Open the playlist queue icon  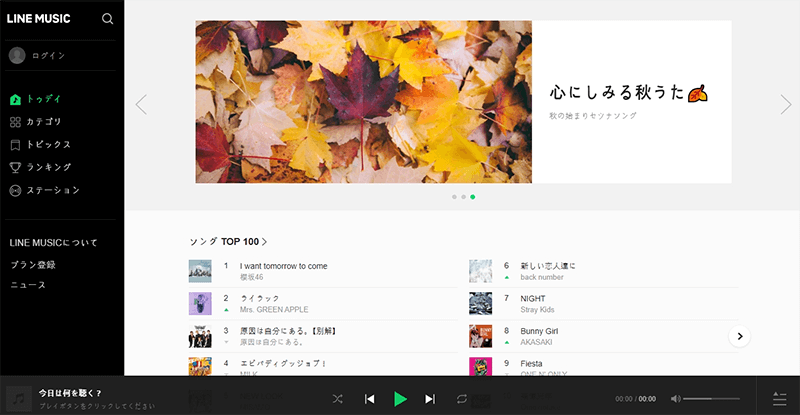pyautogui.click(x=780, y=399)
